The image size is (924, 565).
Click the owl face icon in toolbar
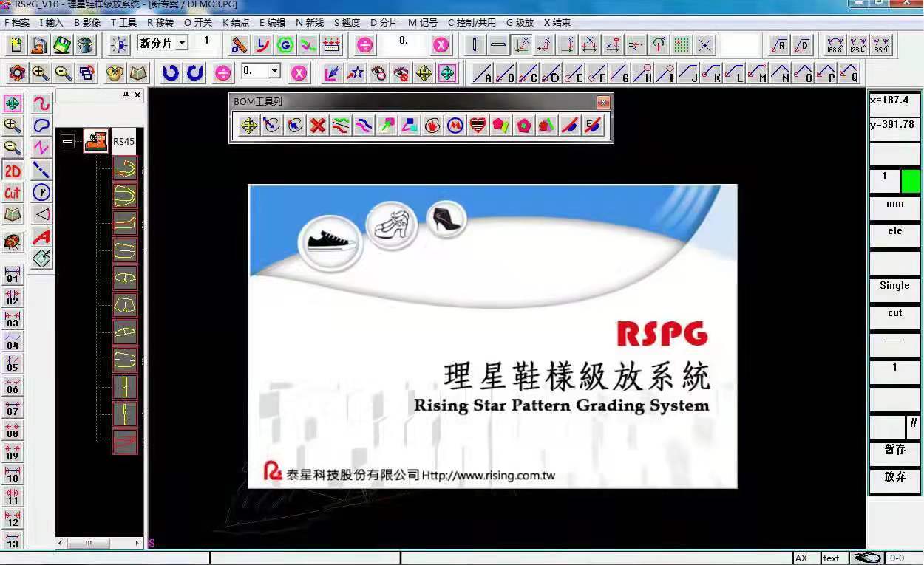pyautogui.click(x=115, y=73)
